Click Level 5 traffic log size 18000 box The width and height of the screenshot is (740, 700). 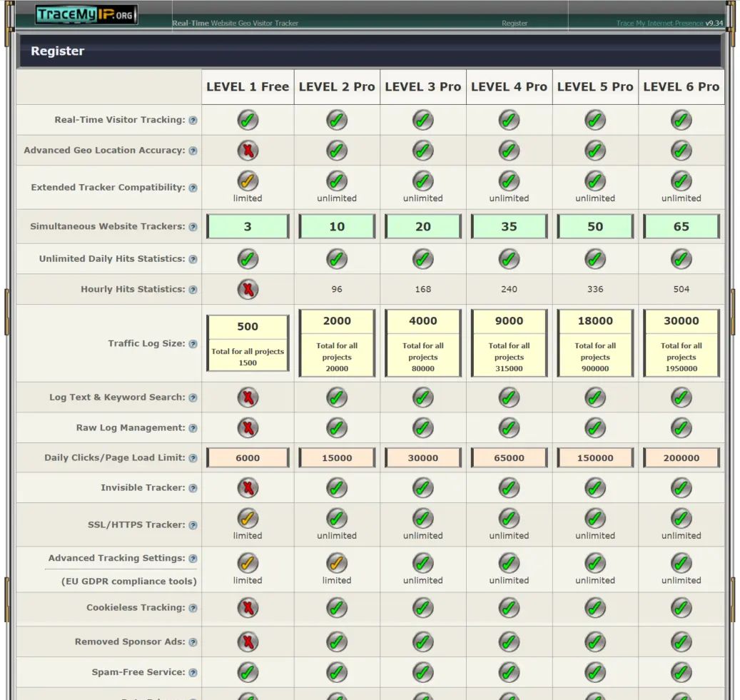point(595,343)
